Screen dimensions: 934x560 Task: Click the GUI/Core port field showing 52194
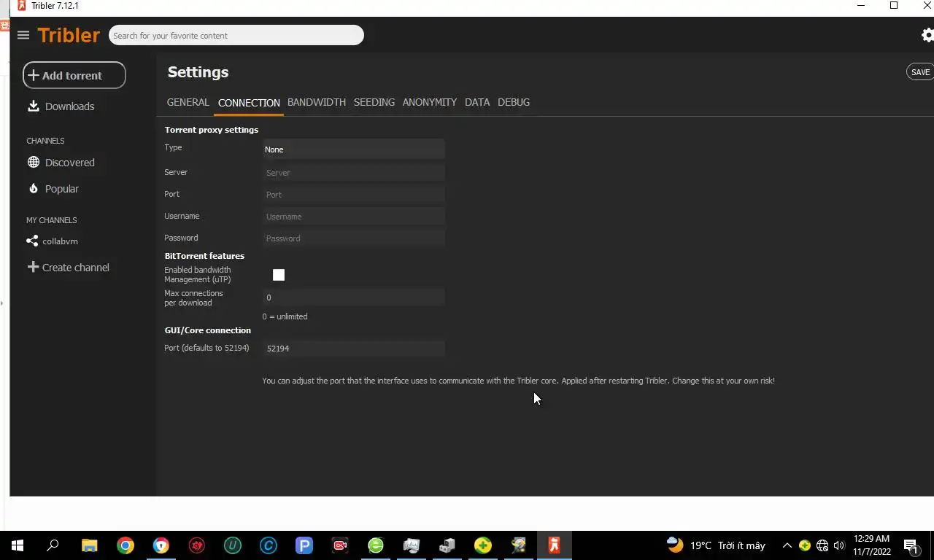pos(353,349)
